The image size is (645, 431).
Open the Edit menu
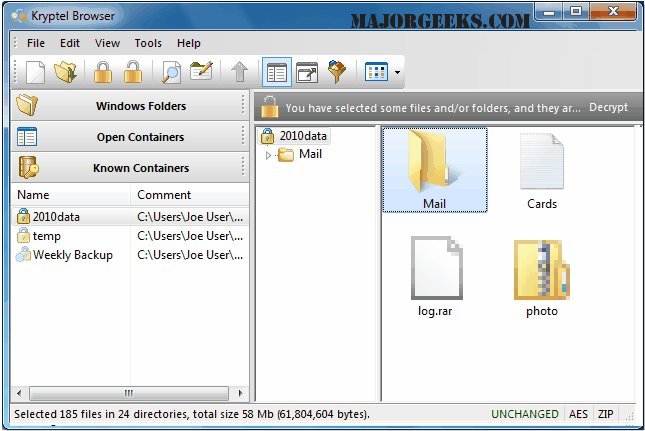[x=70, y=43]
